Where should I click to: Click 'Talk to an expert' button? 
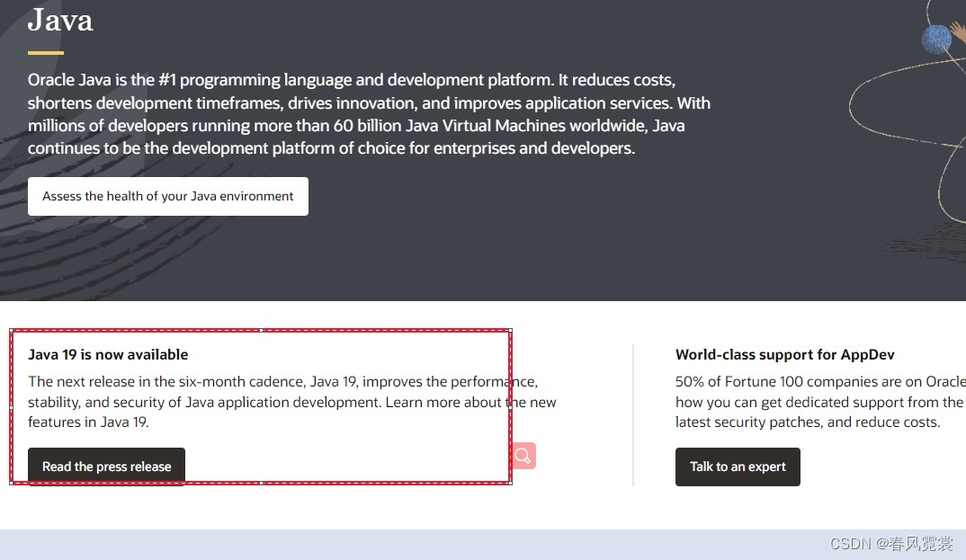[738, 467]
